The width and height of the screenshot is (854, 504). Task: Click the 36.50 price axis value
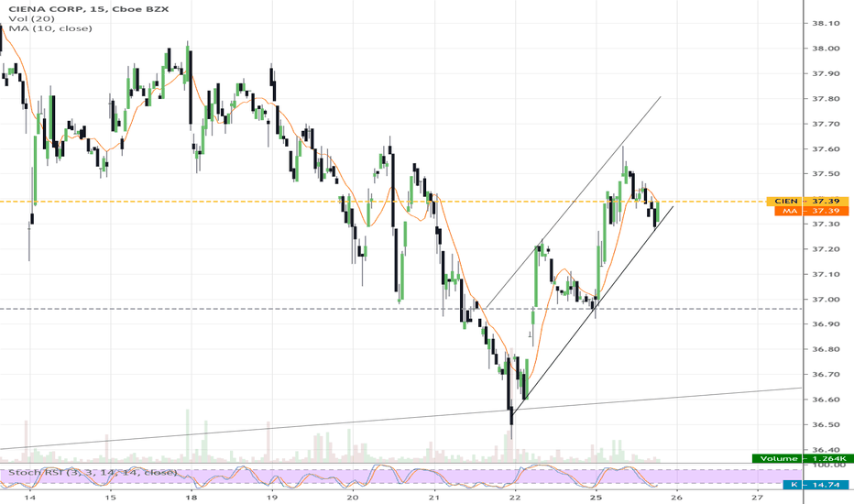click(826, 424)
